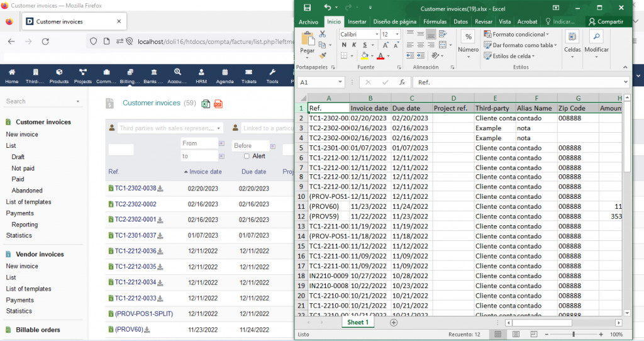The width and height of the screenshot is (644, 341).
Task: Click the Excel export icon beside Customer invoices
Action: (x=206, y=104)
